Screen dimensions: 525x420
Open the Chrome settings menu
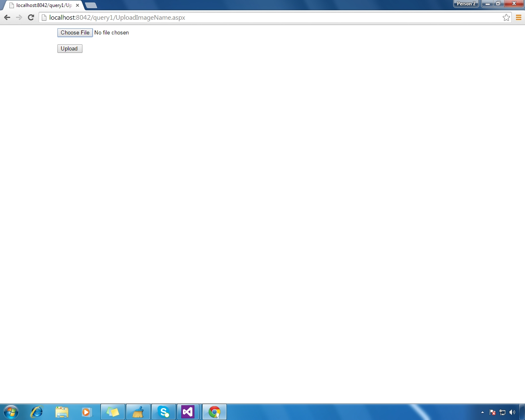(x=518, y=18)
